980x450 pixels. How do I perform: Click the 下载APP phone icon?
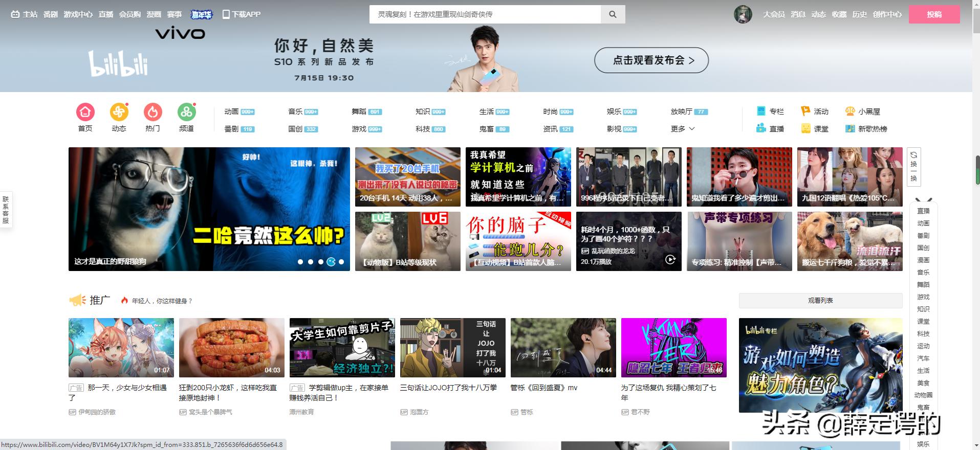[x=226, y=14]
